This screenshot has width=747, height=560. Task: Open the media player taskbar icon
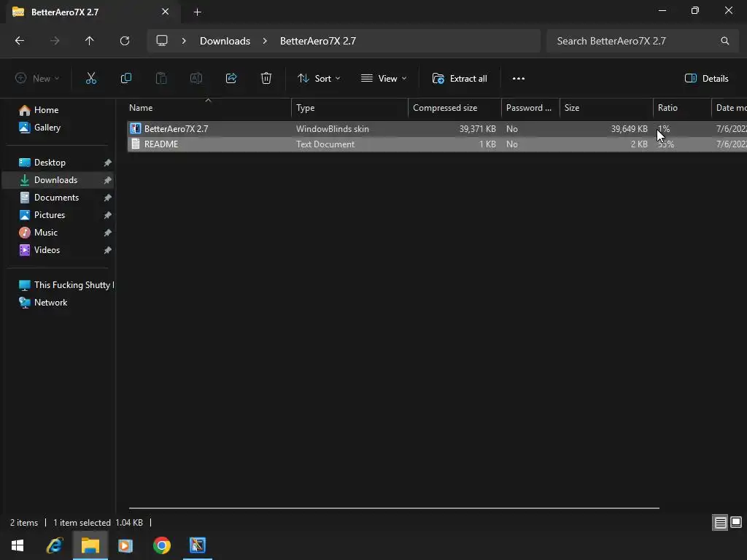click(x=125, y=545)
